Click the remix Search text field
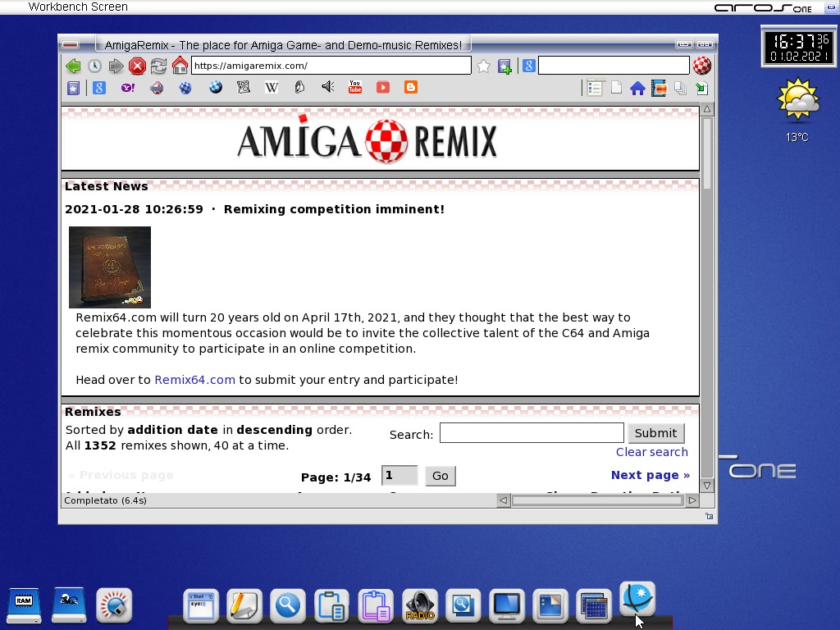The width and height of the screenshot is (840, 630). pyautogui.click(x=531, y=433)
